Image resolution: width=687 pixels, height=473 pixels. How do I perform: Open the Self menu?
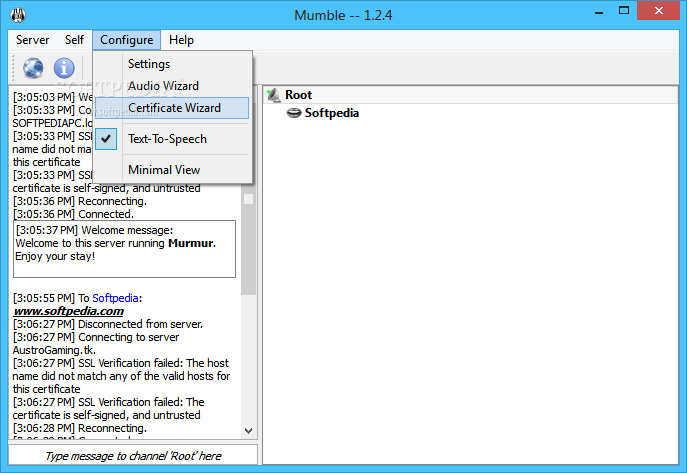click(x=74, y=40)
